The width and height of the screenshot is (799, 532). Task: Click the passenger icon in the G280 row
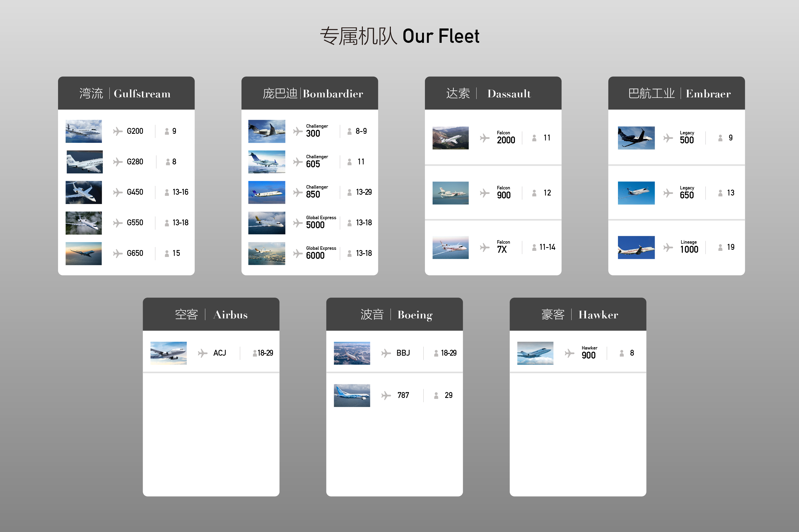168,162
